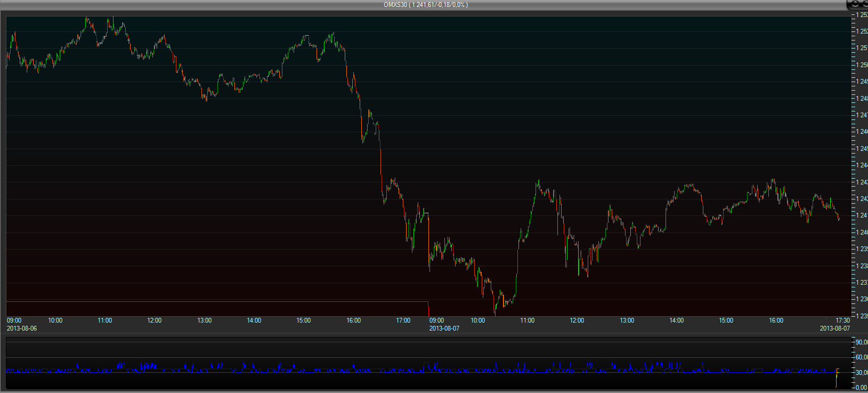
Task: Click the 60,00 level on indicator scale
Action: tap(861, 357)
